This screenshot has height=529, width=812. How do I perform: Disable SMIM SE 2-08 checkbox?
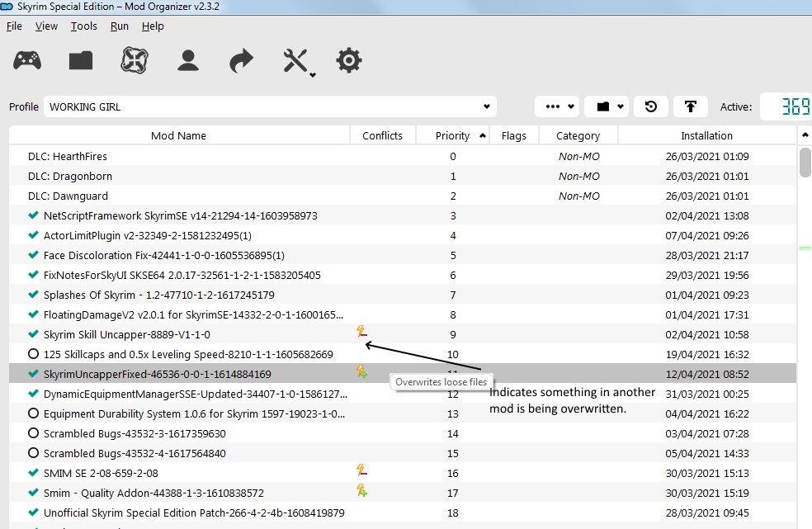click(34, 473)
